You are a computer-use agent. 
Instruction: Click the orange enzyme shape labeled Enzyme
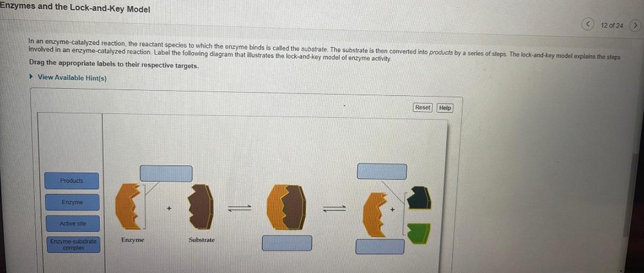[x=130, y=205]
